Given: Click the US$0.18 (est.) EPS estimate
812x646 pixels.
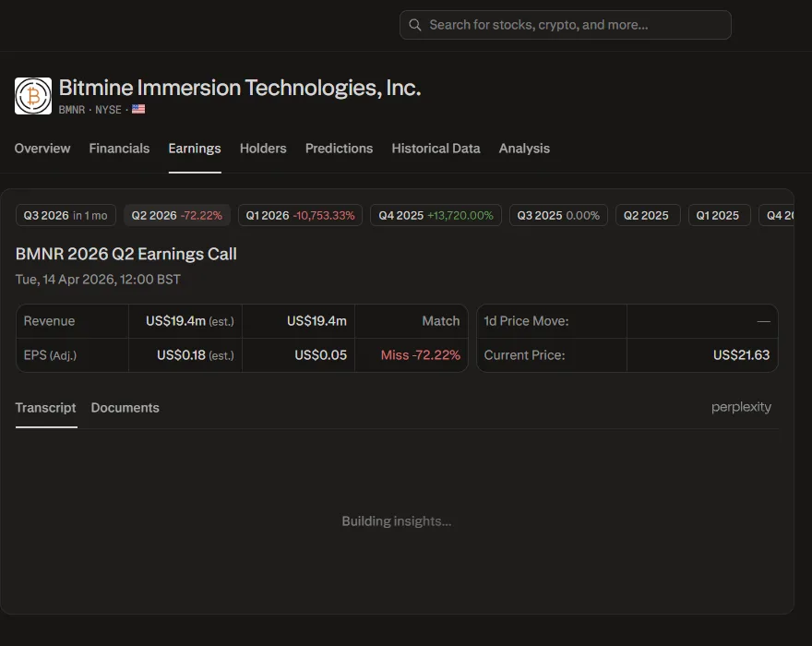Looking at the screenshot, I should click(x=196, y=355).
